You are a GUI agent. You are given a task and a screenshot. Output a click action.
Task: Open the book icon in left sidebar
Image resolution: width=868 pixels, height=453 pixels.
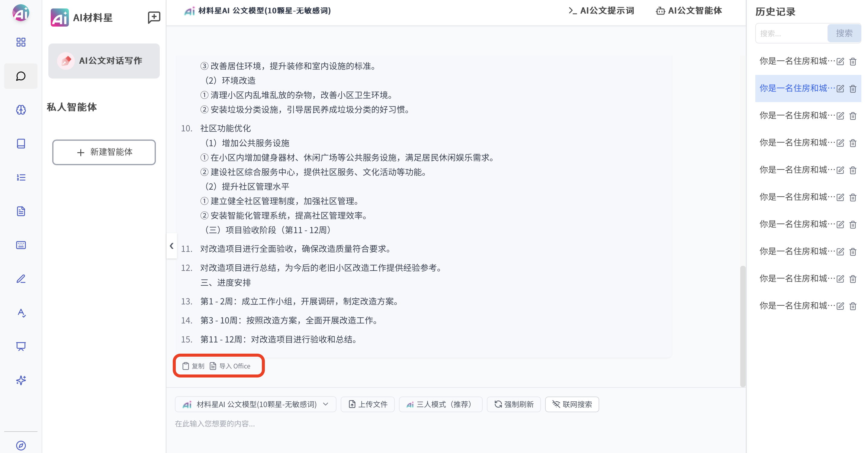21,143
